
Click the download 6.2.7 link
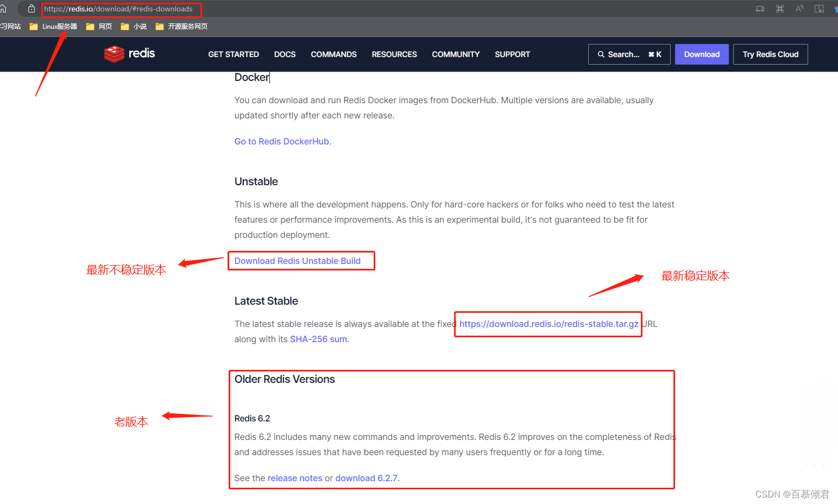[x=367, y=478]
